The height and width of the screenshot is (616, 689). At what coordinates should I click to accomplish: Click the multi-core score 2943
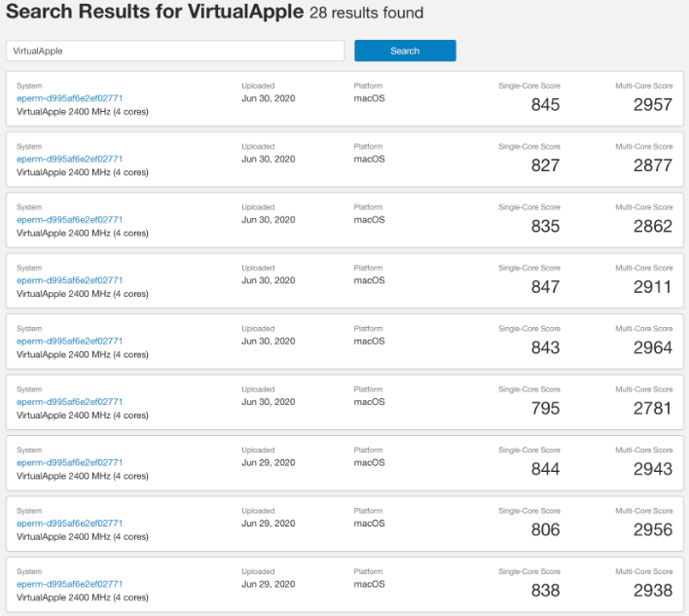pos(653,469)
